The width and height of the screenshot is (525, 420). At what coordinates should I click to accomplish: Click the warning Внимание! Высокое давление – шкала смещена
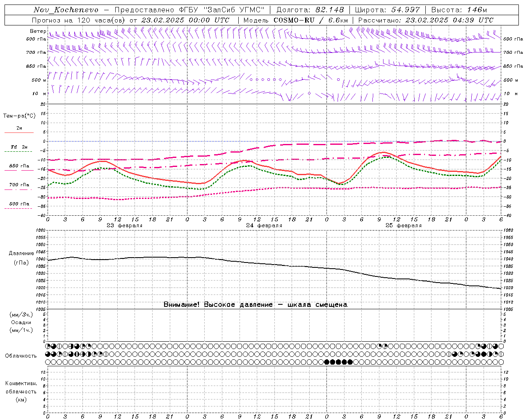(x=256, y=305)
